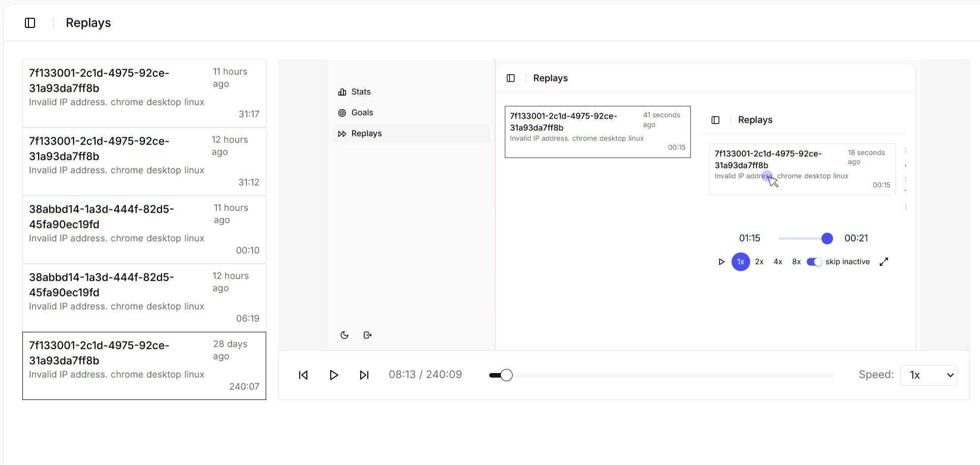Select 8x playback speed
This screenshot has height=465, width=980.
[x=796, y=262]
